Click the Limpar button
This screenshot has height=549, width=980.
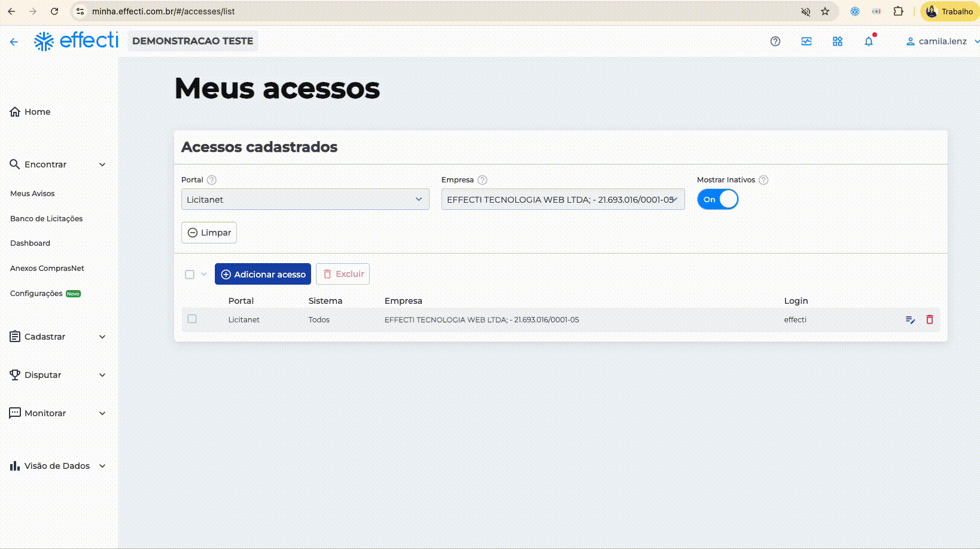209,233
